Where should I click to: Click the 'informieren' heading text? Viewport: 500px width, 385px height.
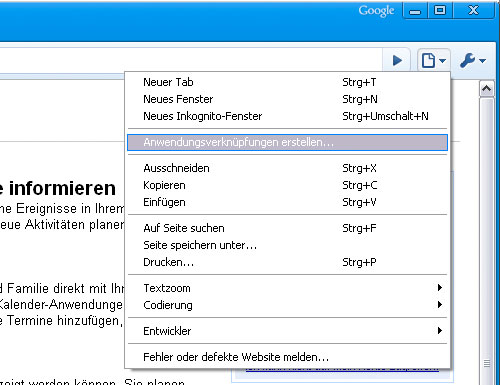click(x=62, y=188)
